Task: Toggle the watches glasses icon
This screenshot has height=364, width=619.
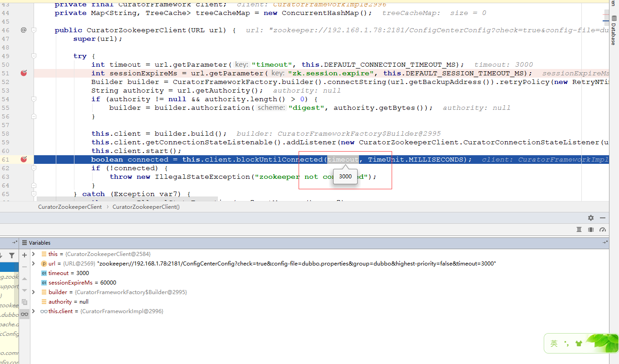Action: click(x=24, y=314)
